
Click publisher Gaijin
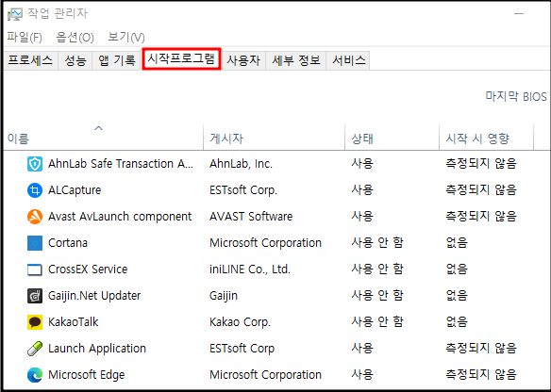coord(224,296)
